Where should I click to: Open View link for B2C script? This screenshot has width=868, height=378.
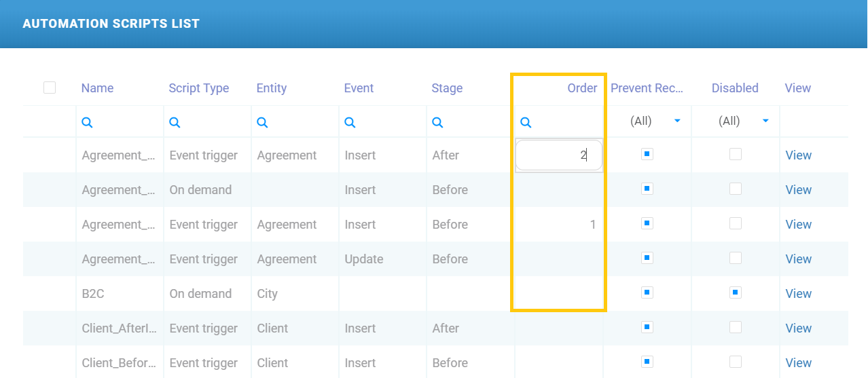798,294
